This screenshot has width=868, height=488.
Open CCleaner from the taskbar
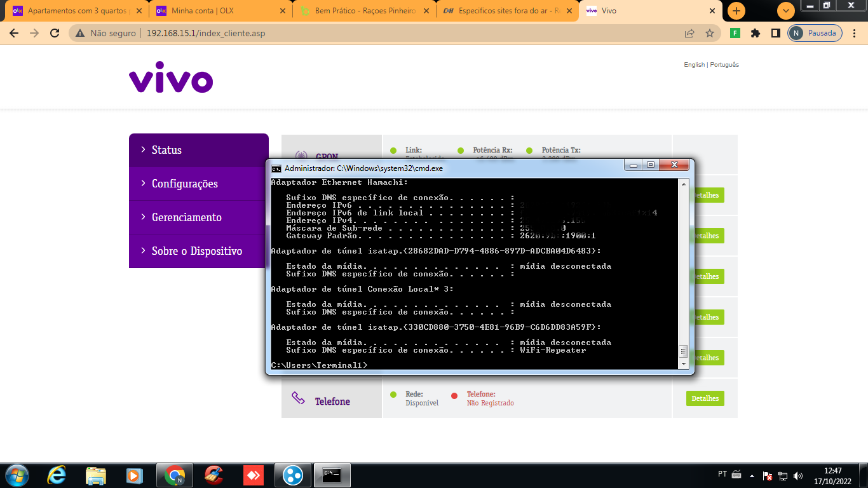point(214,475)
